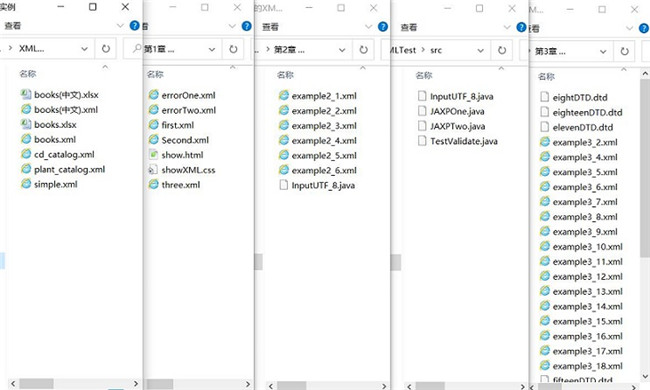Click the cd_catalog.xml file icon
Image resolution: width=650 pixels, height=390 pixels.
(26, 154)
